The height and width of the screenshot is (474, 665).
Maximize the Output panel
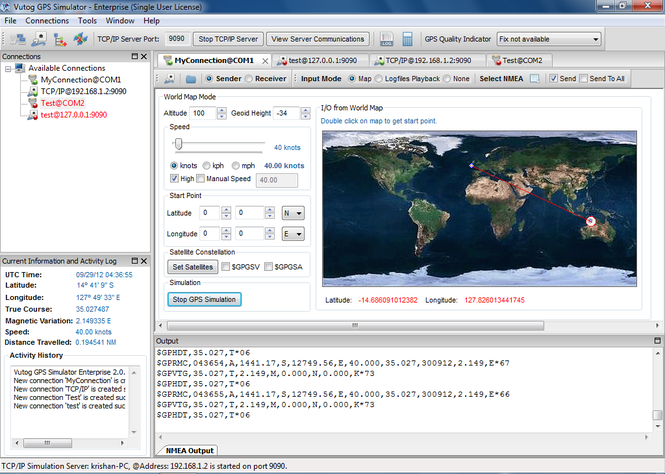pyautogui.click(x=657, y=341)
